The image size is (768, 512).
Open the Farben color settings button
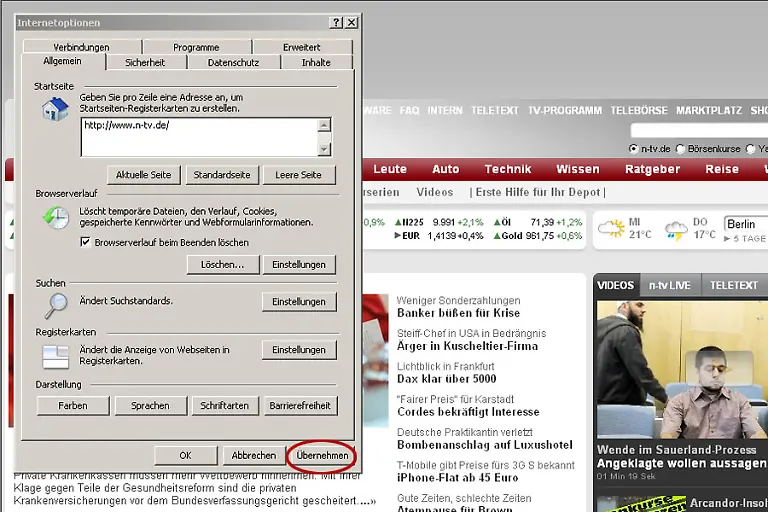(x=72, y=406)
